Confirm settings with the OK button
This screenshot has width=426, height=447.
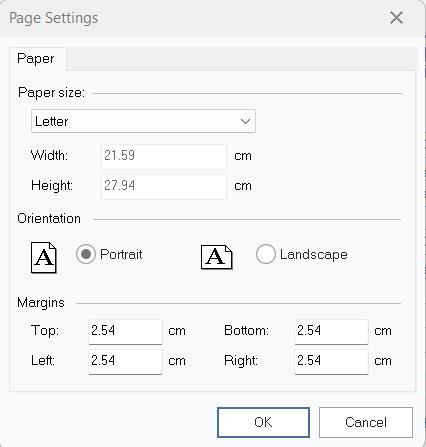pos(263,422)
